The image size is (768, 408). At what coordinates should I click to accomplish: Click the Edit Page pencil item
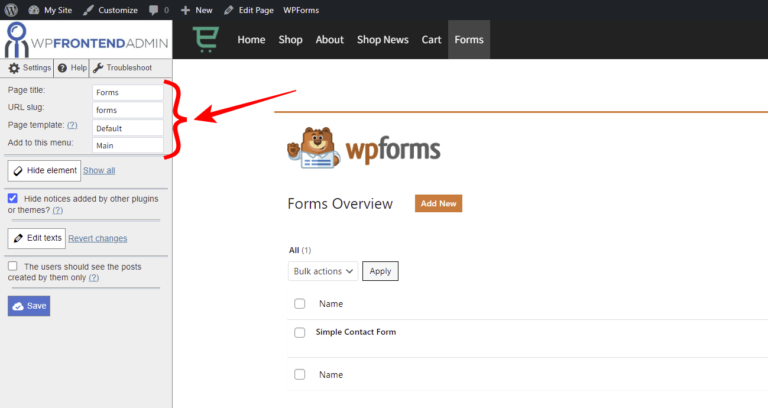[x=229, y=10]
